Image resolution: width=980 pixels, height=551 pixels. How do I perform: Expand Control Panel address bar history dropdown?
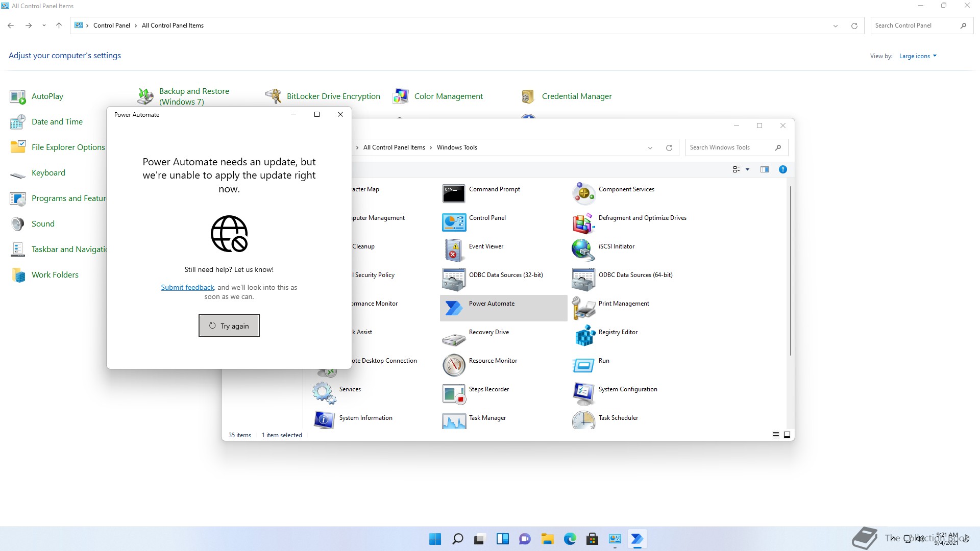point(836,26)
